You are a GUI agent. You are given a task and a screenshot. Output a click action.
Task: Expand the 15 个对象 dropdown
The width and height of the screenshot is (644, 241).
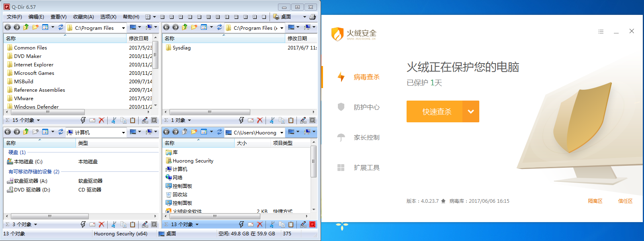(38, 120)
